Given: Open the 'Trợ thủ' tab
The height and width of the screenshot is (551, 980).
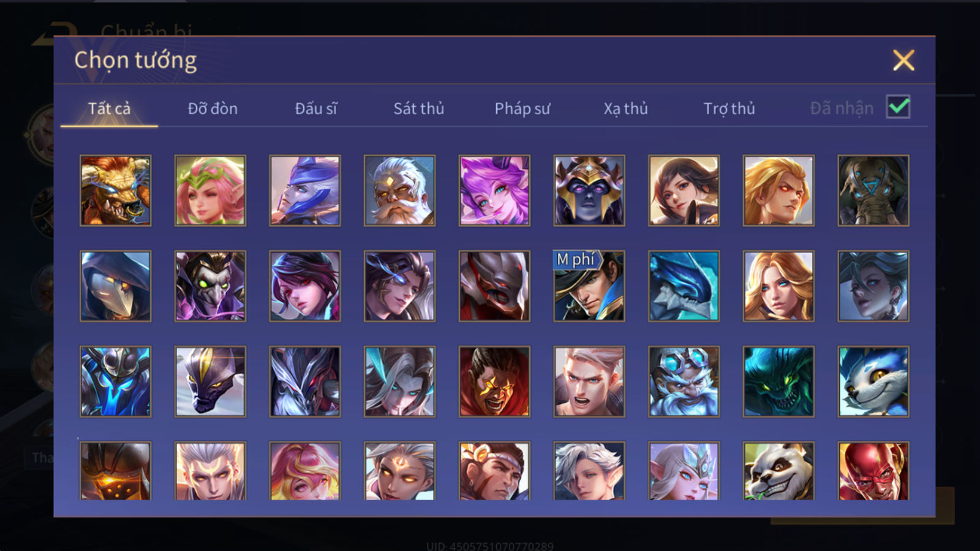Looking at the screenshot, I should [x=729, y=108].
